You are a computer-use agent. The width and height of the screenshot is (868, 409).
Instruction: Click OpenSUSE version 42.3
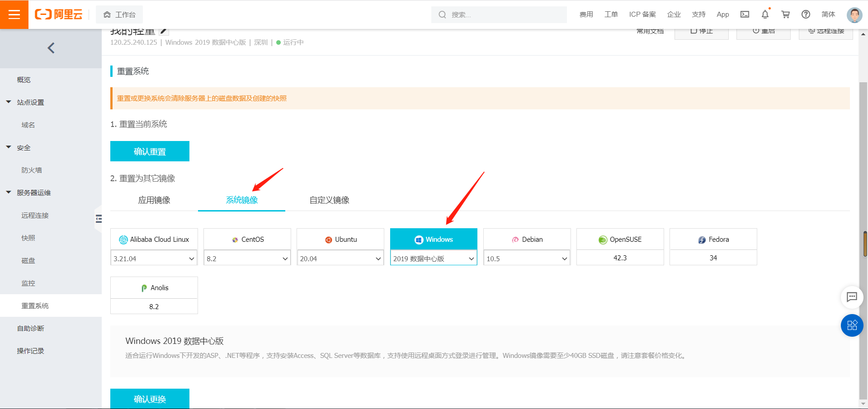click(x=620, y=258)
